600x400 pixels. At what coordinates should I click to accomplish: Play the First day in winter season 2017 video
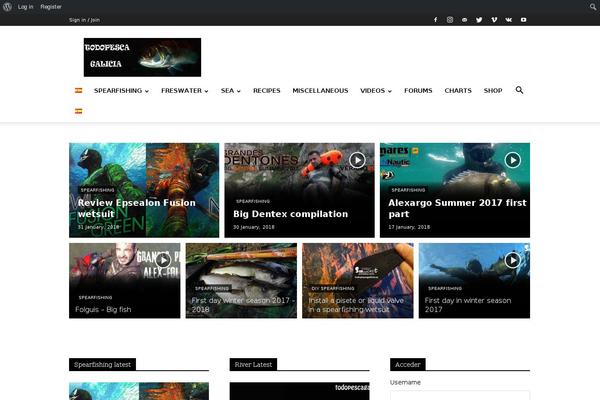513,260
